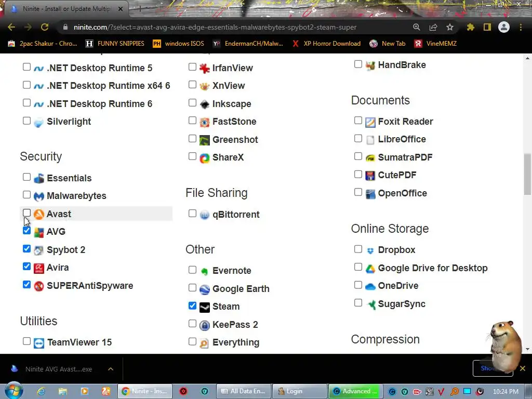The width and height of the screenshot is (532, 399).
Task: Reload the page with the refresh icon
Action: (x=45, y=27)
